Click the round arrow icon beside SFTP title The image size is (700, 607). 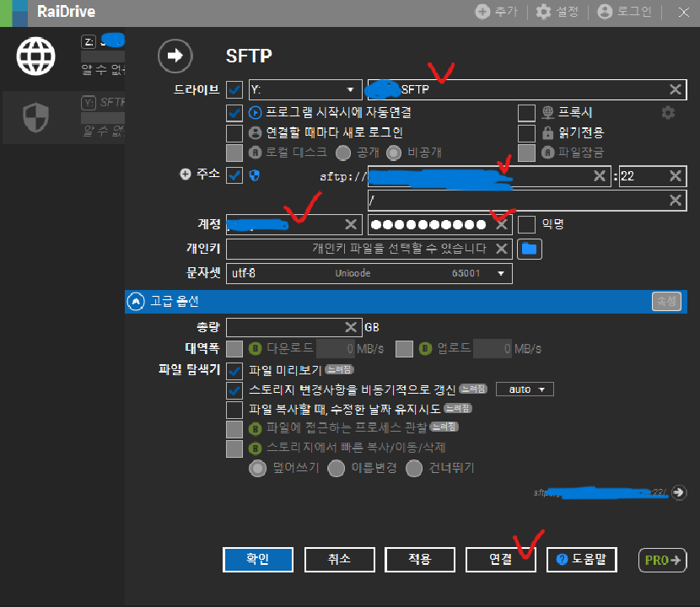[175, 56]
